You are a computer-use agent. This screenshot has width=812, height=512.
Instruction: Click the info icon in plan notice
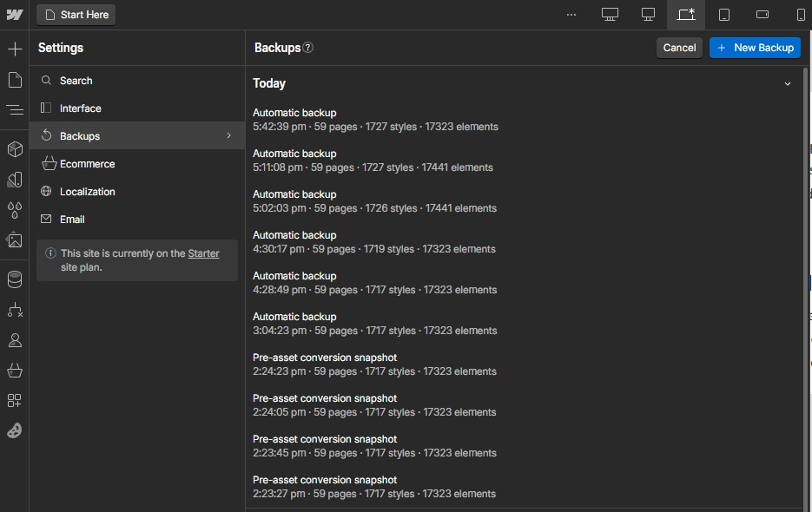(50, 253)
